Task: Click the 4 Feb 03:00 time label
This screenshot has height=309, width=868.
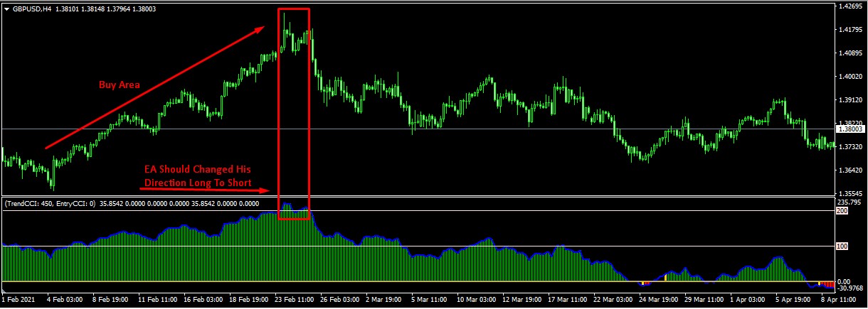Action: click(x=66, y=301)
